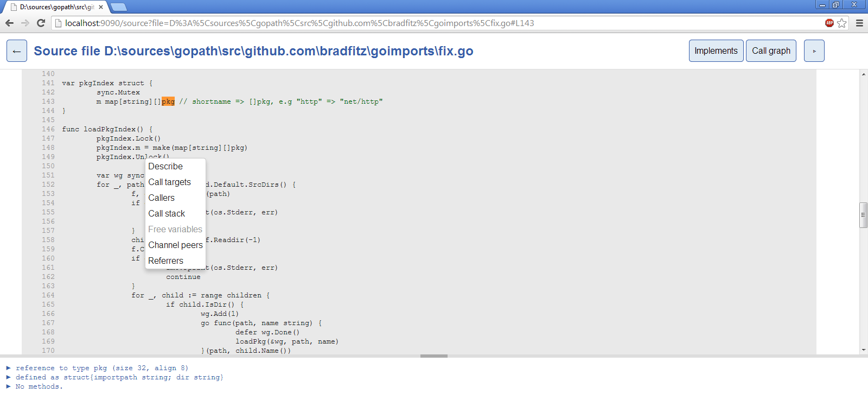The width and height of the screenshot is (868, 419).
Task: Click the browser Forward arrow
Action: pos(25,23)
